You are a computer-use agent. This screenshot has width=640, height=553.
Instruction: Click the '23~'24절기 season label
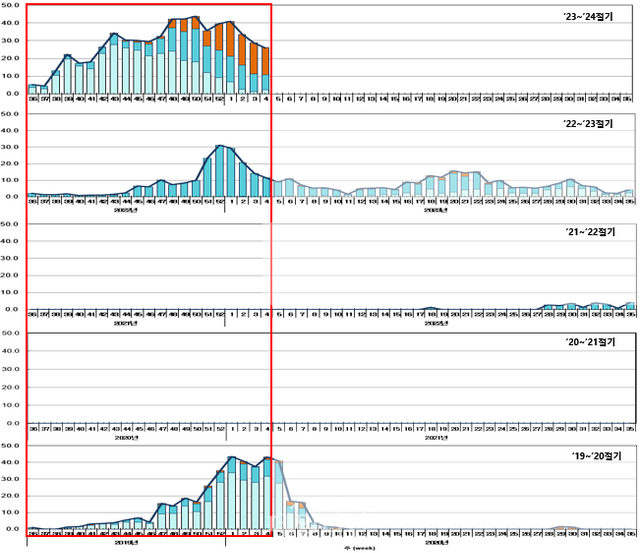coord(590,17)
